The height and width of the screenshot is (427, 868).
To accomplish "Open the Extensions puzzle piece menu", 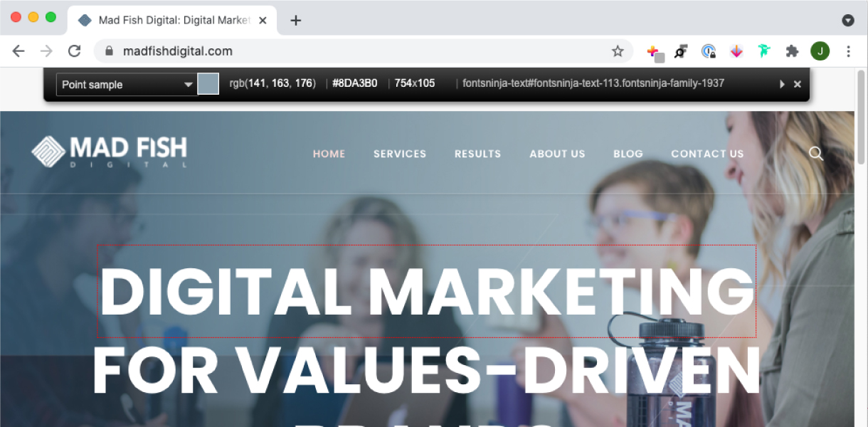I will (x=792, y=51).
